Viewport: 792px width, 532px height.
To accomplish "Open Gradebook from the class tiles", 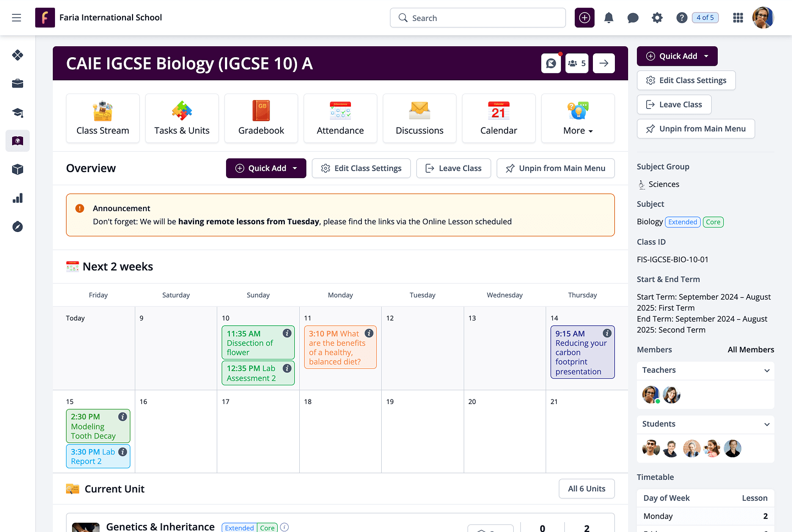I will (x=261, y=118).
